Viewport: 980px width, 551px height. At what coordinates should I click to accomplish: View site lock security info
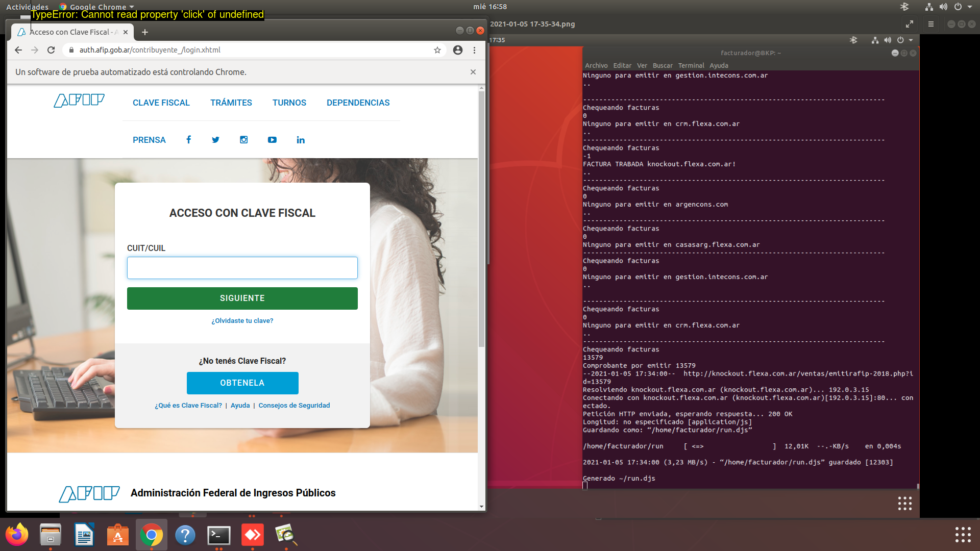point(71,50)
